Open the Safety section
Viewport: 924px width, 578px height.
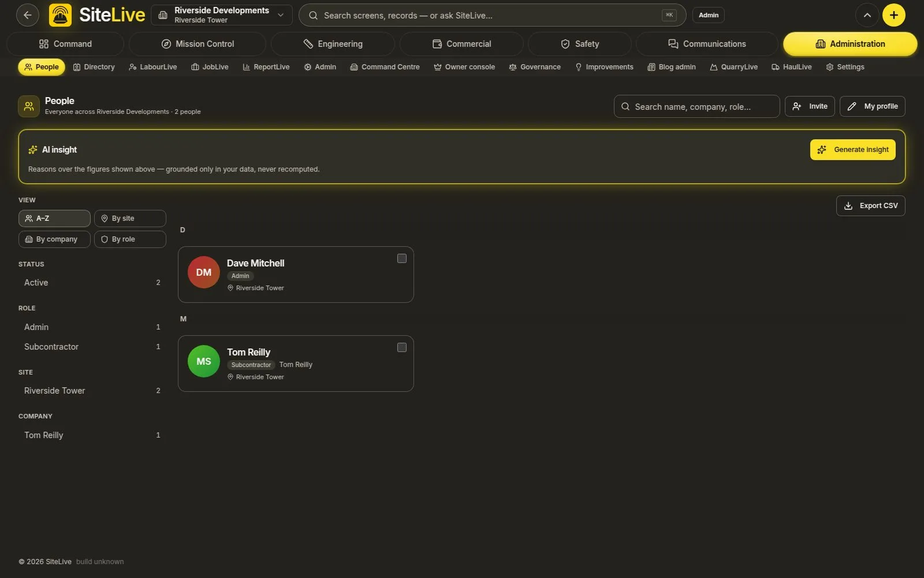(580, 44)
